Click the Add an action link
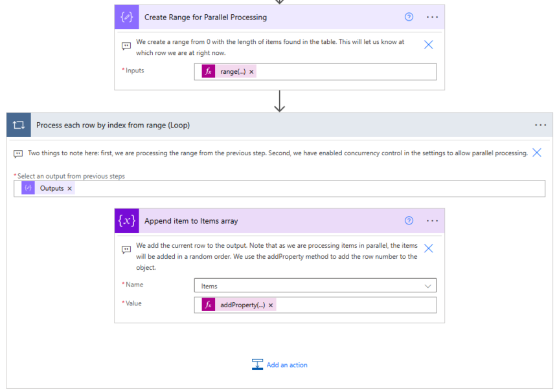The image size is (557, 392). pyautogui.click(x=287, y=364)
